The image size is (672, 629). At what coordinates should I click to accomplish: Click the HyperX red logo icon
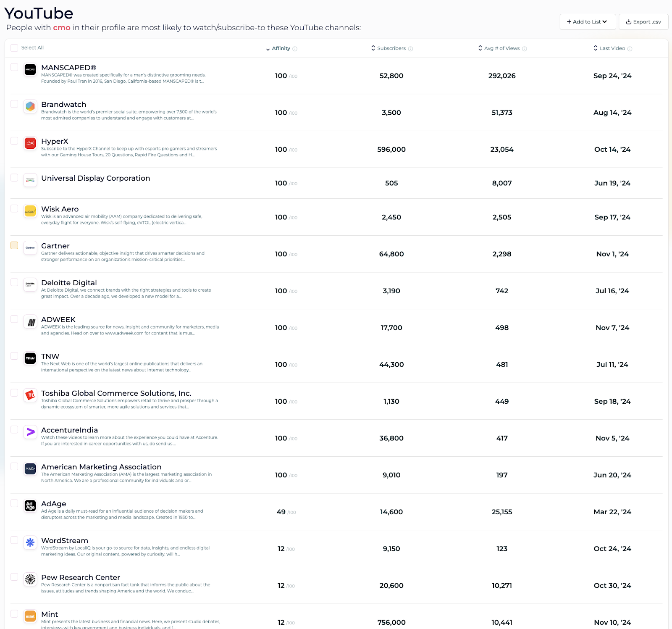click(30, 143)
